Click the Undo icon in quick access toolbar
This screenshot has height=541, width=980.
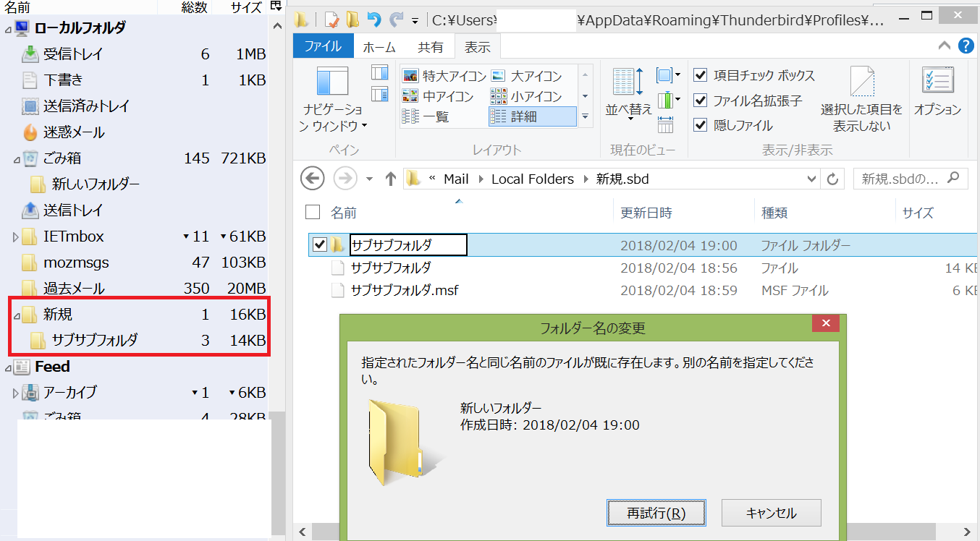pos(374,20)
